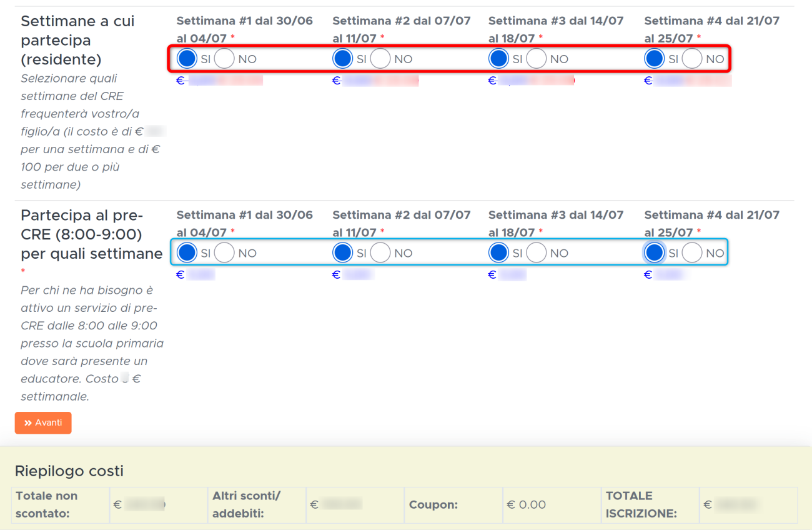Choose NO for pre-CRE Settimana #3
812x530 pixels.
point(536,253)
